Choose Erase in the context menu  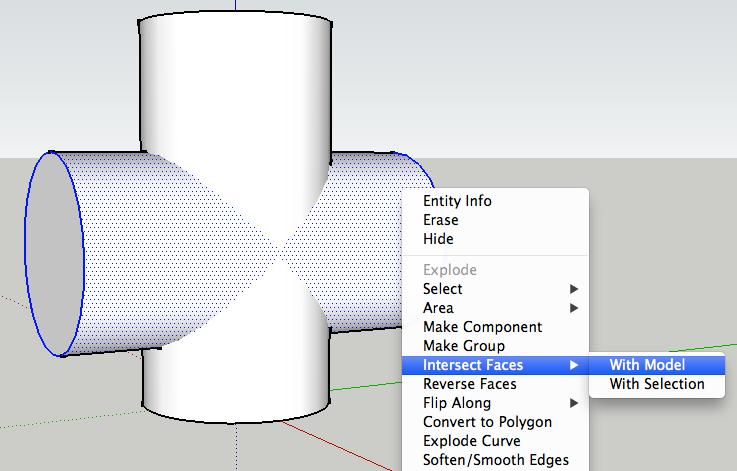495,220
